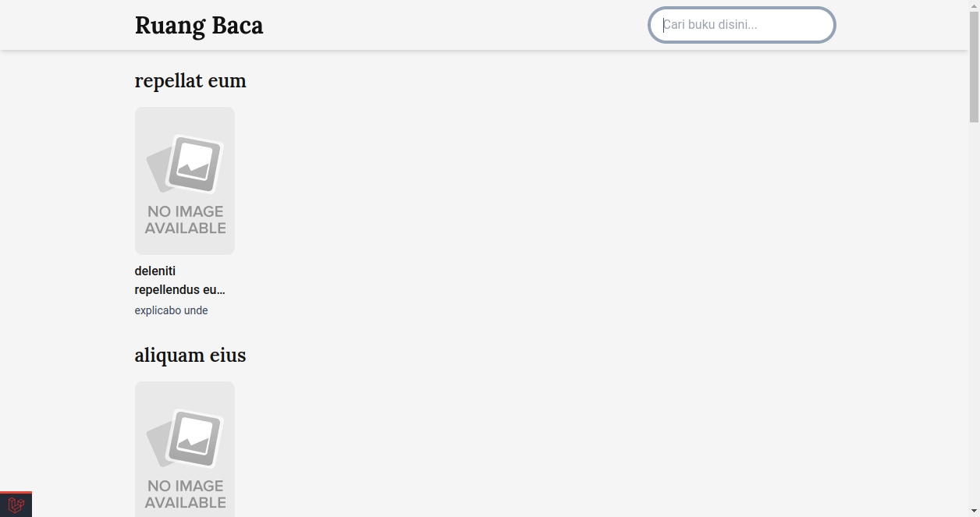Click 'NO IMAGE AVAILABLE' text on the first cover
Screen dimensions: 980x517
click(186, 220)
